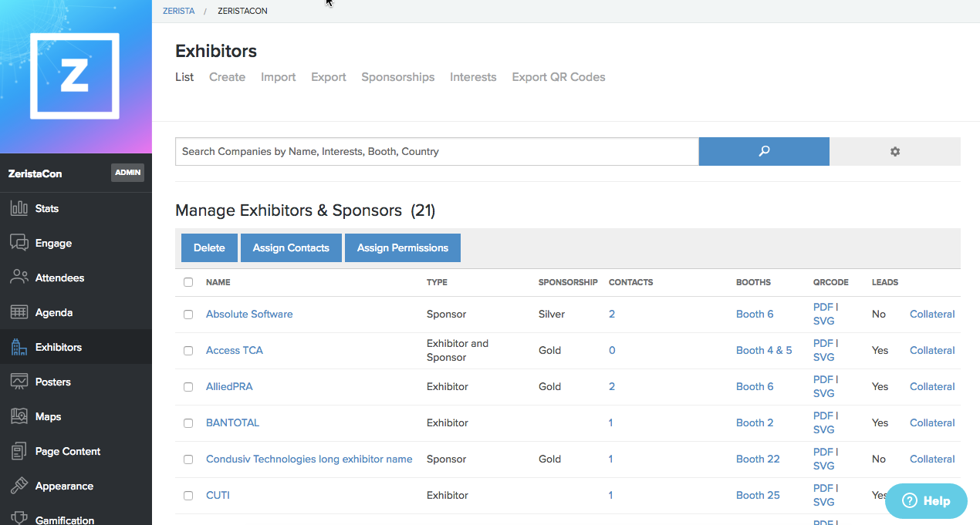
Task: Click the Silver sponsorship cell
Action: tap(552, 314)
